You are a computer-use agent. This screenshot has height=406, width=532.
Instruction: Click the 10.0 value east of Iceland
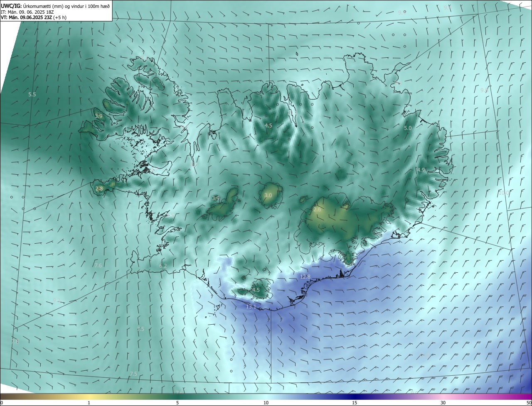pos(504,193)
